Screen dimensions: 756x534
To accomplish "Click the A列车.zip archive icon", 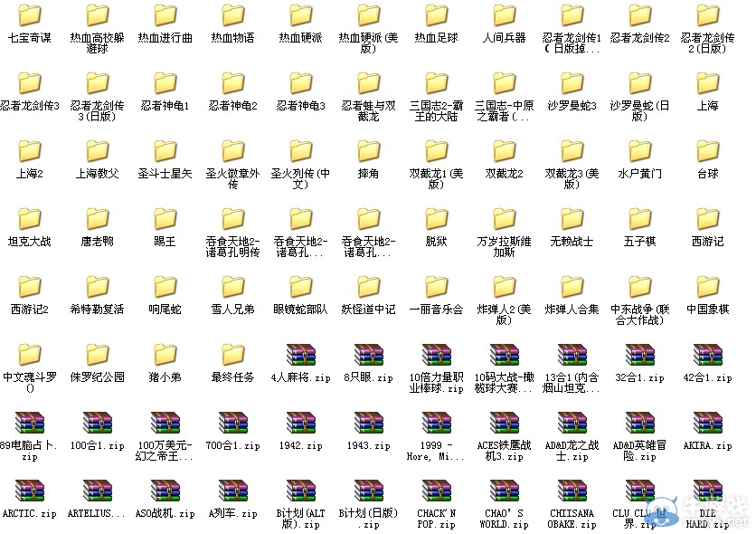I will pos(233,491).
